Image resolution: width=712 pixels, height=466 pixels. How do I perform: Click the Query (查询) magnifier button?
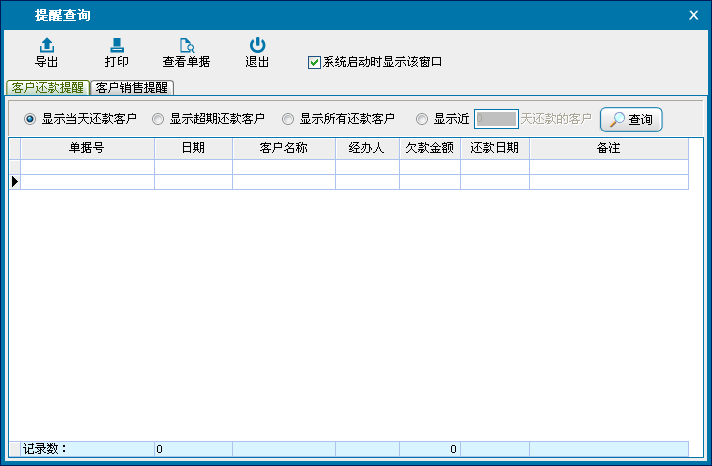[631, 119]
